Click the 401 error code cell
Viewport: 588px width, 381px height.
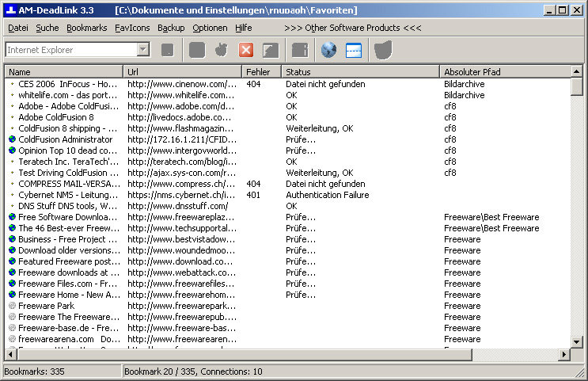[253, 195]
